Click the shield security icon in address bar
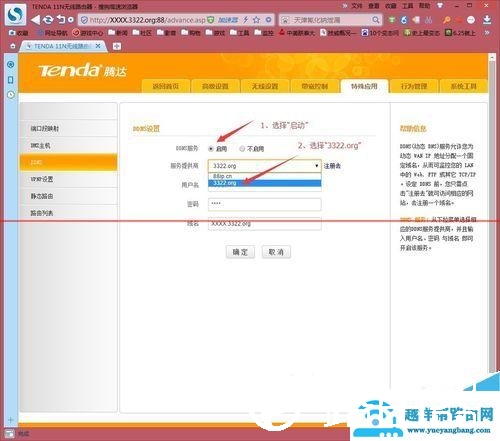Viewport: 500px width, 441px height. (x=85, y=20)
